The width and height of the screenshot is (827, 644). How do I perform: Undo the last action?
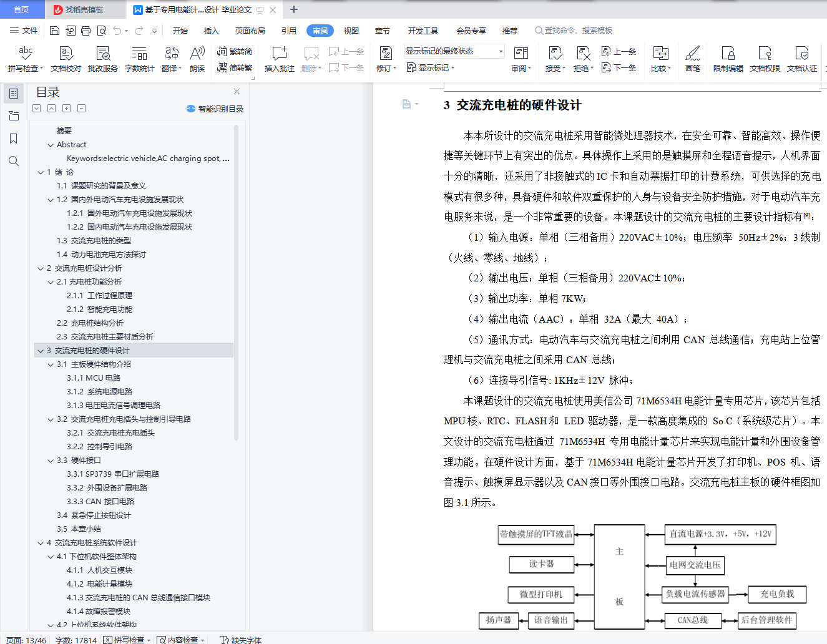117,31
